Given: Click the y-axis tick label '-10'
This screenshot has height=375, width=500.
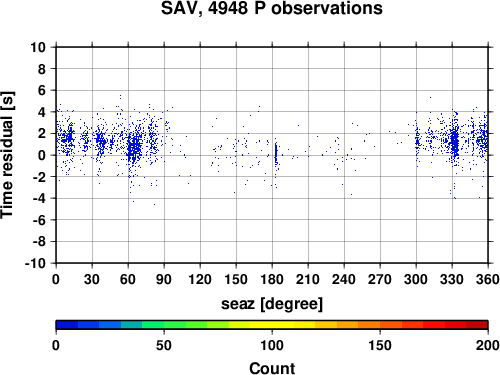Looking at the screenshot, I should click(35, 263).
